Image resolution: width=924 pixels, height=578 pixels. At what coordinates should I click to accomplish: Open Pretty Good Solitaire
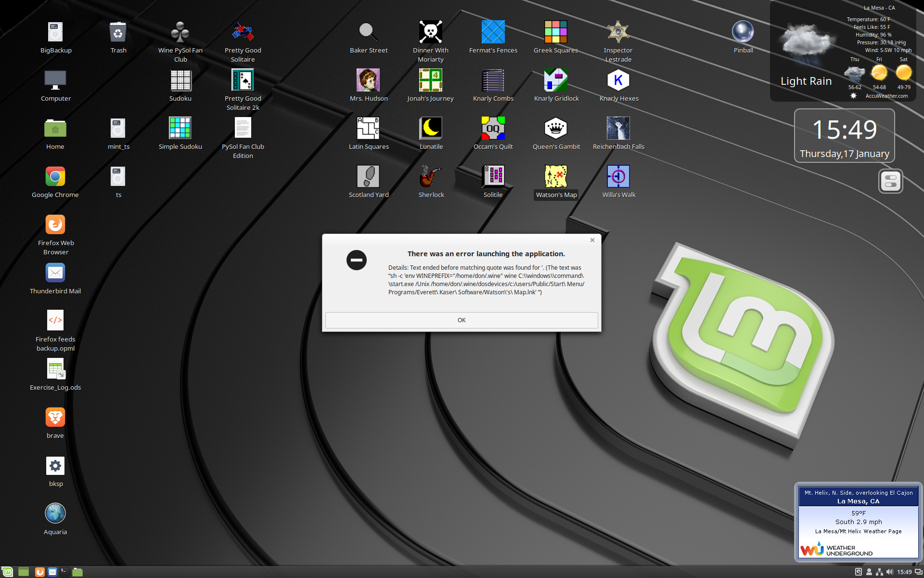(x=243, y=31)
